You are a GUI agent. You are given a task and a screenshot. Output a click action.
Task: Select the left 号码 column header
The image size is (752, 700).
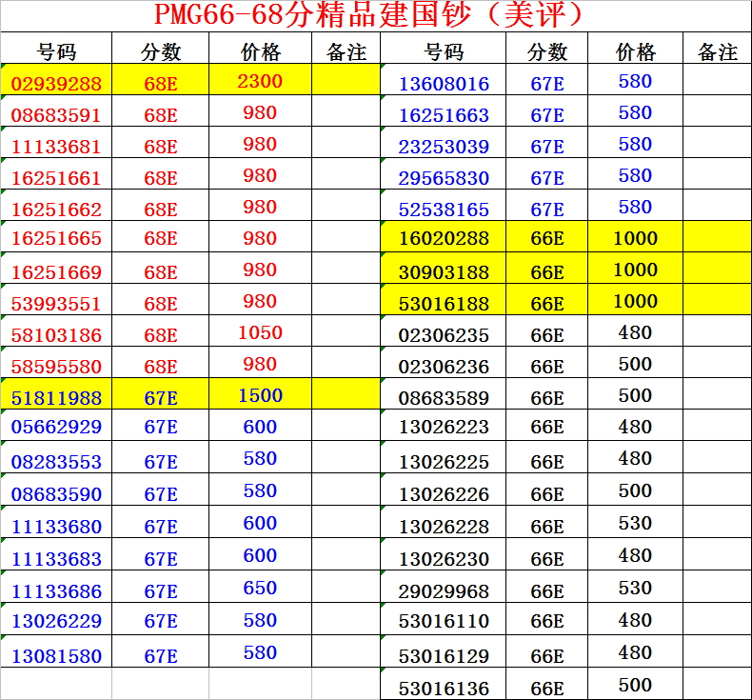(x=56, y=52)
